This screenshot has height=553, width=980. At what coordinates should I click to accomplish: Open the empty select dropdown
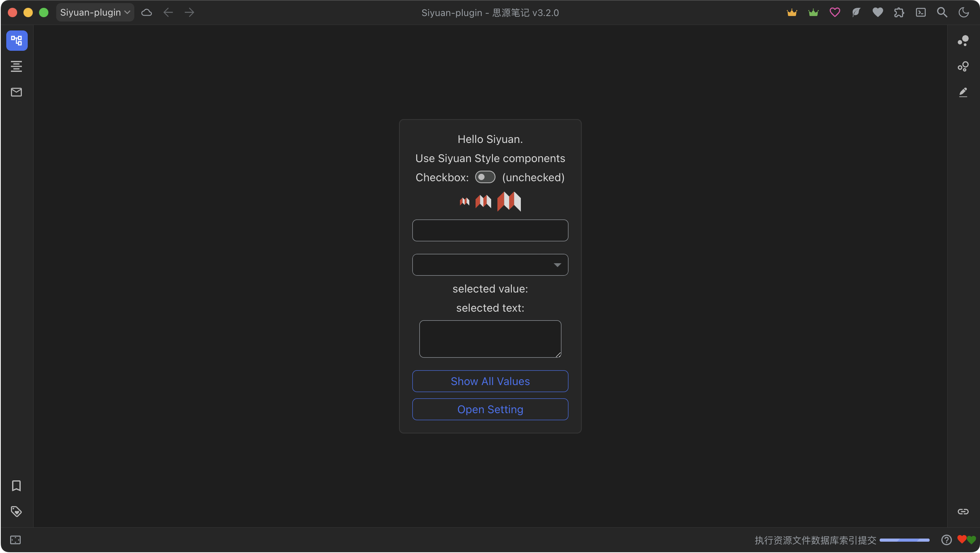tap(490, 265)
